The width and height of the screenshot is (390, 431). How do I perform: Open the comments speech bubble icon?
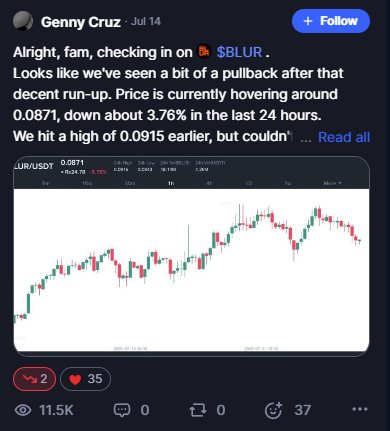[122, 410]
